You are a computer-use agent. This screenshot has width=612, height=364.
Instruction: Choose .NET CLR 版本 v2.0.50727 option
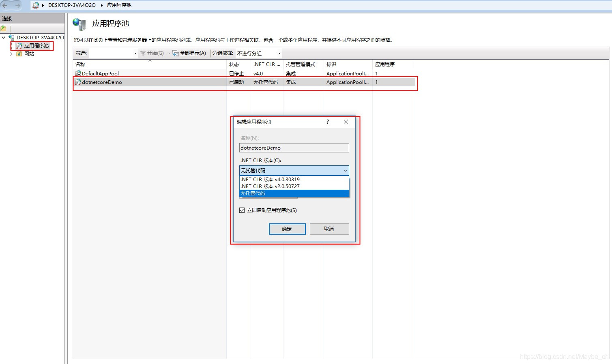[294, 186]
